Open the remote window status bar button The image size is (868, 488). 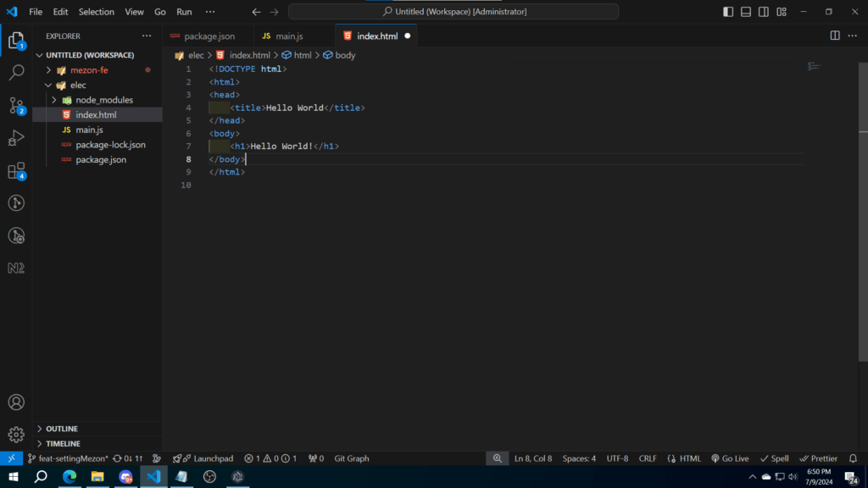point(11,458)
